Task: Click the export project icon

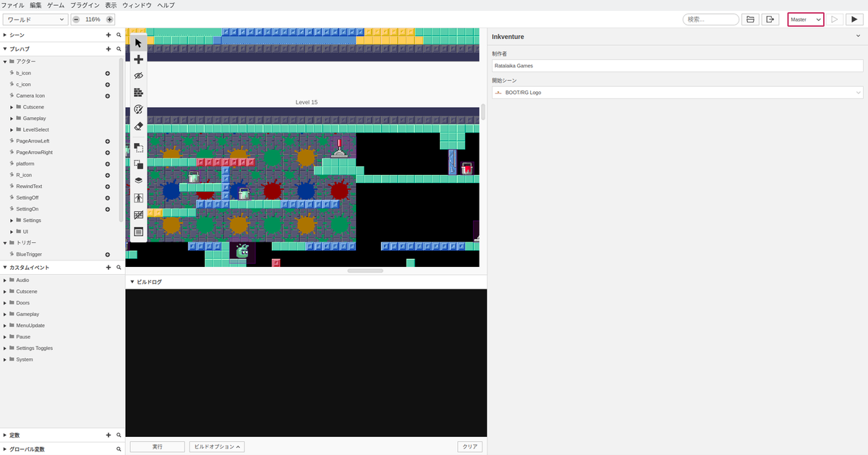Action: 770,20
